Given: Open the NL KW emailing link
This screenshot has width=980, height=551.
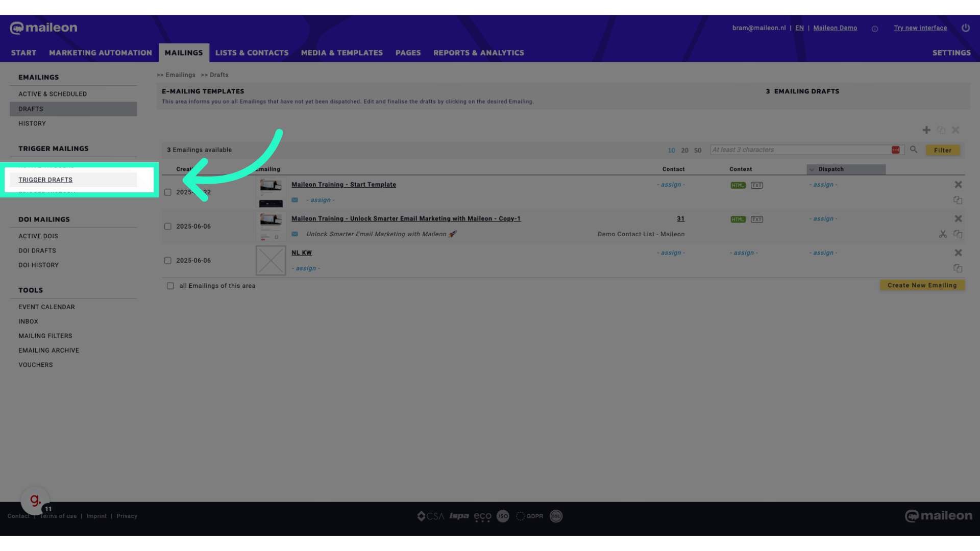Looking at the screenshot, I should point(302,253).
